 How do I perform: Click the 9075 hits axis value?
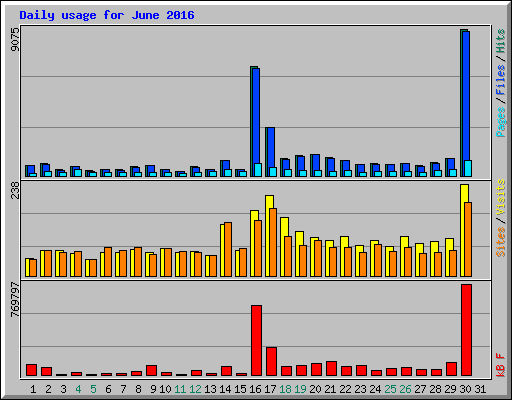(x=15, y=39)
